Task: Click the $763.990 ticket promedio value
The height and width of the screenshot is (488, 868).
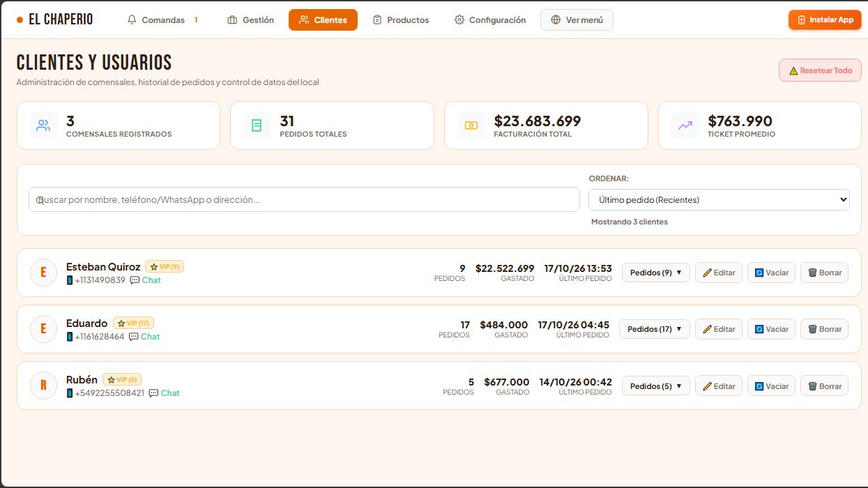Action: pos(740,121)
